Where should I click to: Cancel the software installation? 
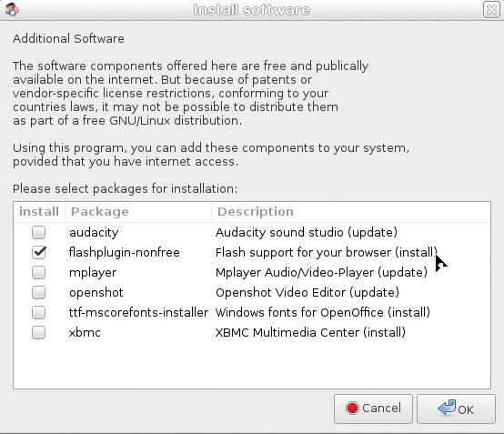373,409
